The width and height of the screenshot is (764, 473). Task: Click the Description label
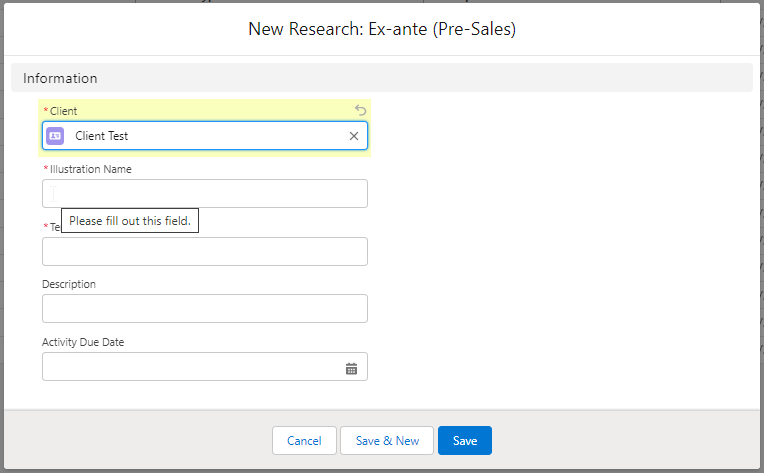tap(69, 284)
